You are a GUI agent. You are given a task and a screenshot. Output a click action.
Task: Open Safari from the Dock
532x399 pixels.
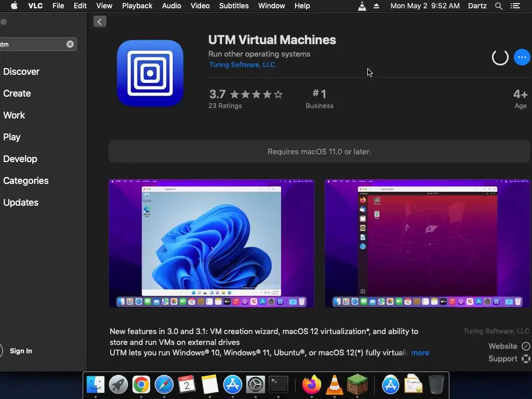(x=164, y=385)
